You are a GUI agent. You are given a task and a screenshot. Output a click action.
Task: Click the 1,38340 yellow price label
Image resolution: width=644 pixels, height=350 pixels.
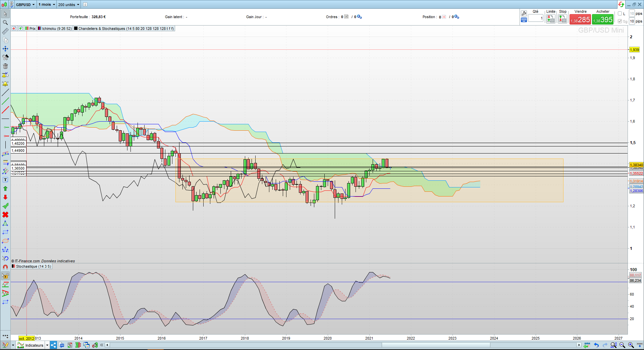pyautogui.click(x=636, y=165)
